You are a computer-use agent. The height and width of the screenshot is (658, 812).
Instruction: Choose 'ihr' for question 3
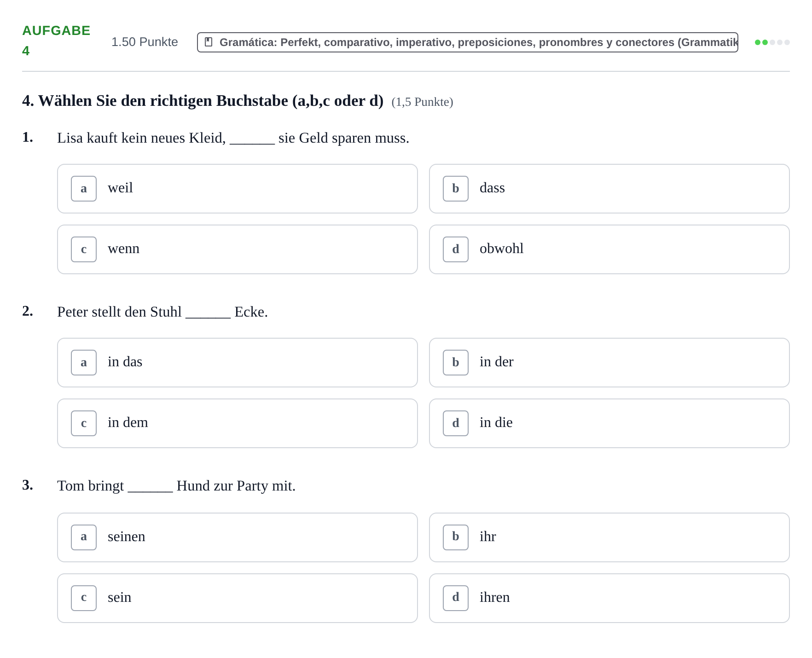point(609,537)
